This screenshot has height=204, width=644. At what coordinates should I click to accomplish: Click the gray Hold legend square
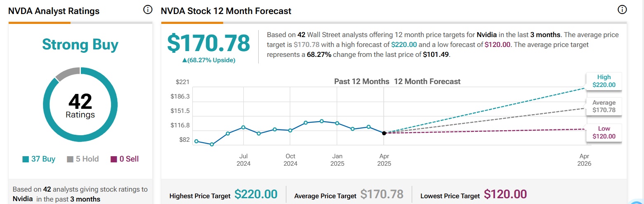pos(70,159)
